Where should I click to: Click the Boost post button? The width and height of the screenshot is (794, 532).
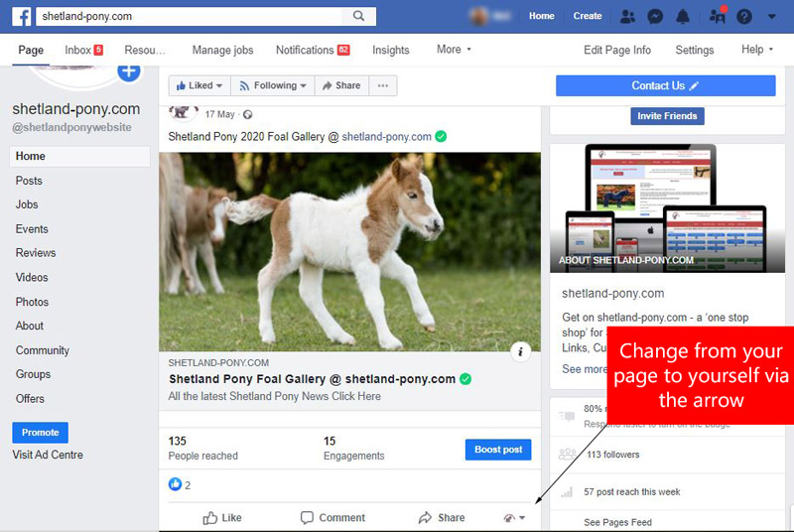pyautogui.click(x=498, y=450)
